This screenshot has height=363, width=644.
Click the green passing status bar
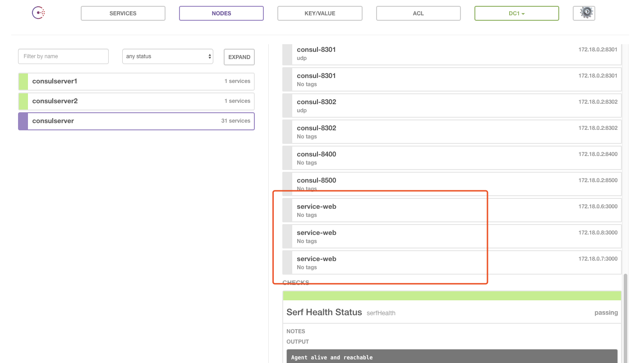pos(451,295)
